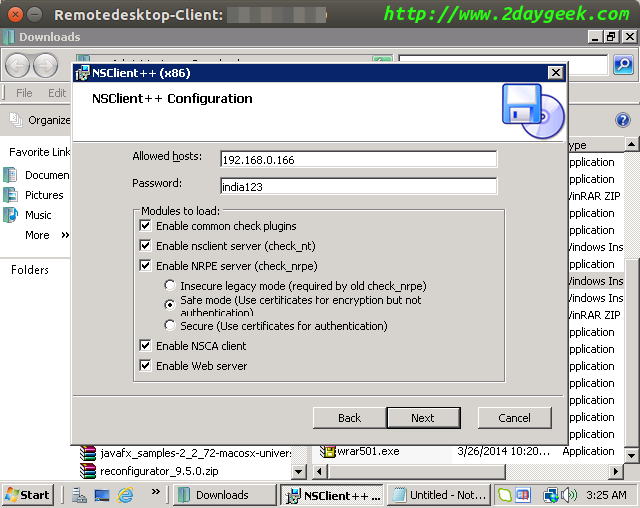Click the Explorer back arrow button
This screenshot has width=640, height=508.
pyautogui.click(x=18, y=65)
